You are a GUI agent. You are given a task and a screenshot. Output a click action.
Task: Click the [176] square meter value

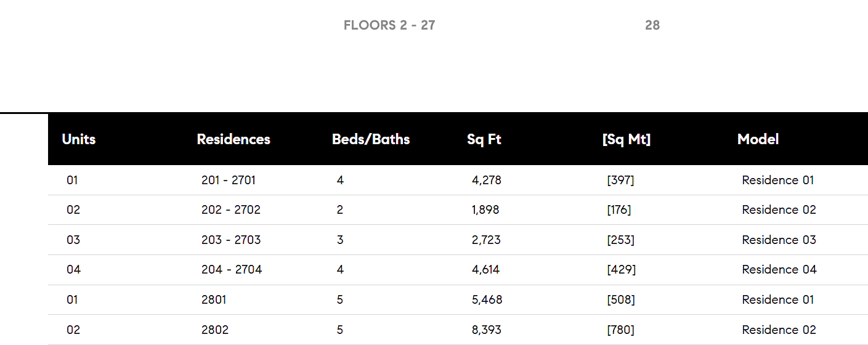coord(619,210)
